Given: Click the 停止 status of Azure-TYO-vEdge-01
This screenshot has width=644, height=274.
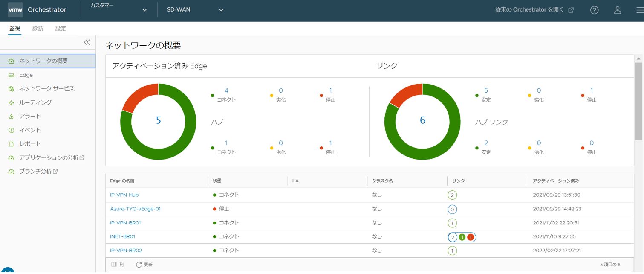Looking at the screenshot, I should (x=221, y=209).
